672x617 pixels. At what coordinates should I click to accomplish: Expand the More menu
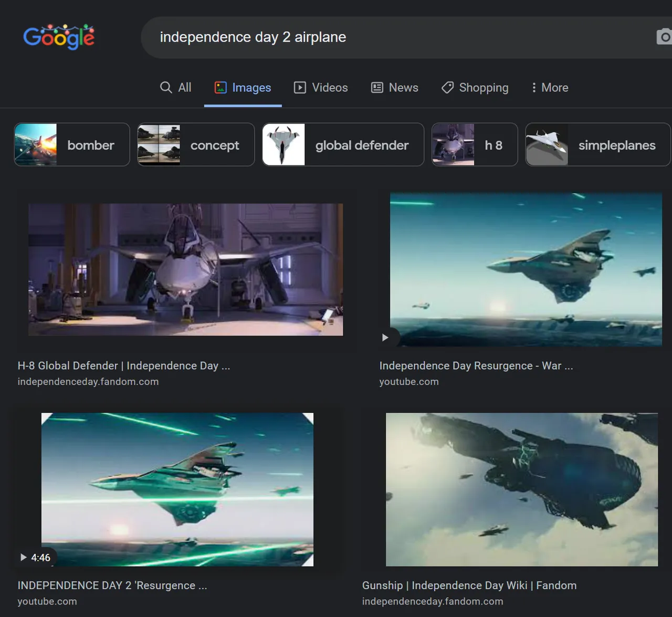[x=550, y=88]
